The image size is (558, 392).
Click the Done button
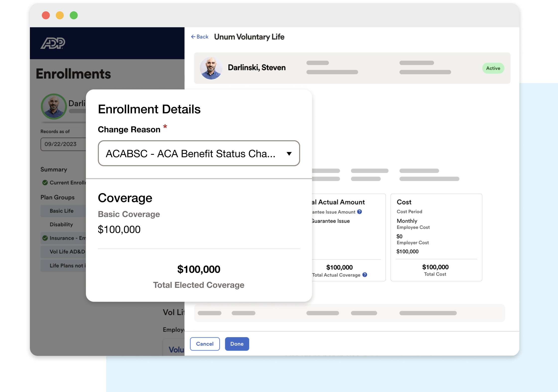coord(237,344)
